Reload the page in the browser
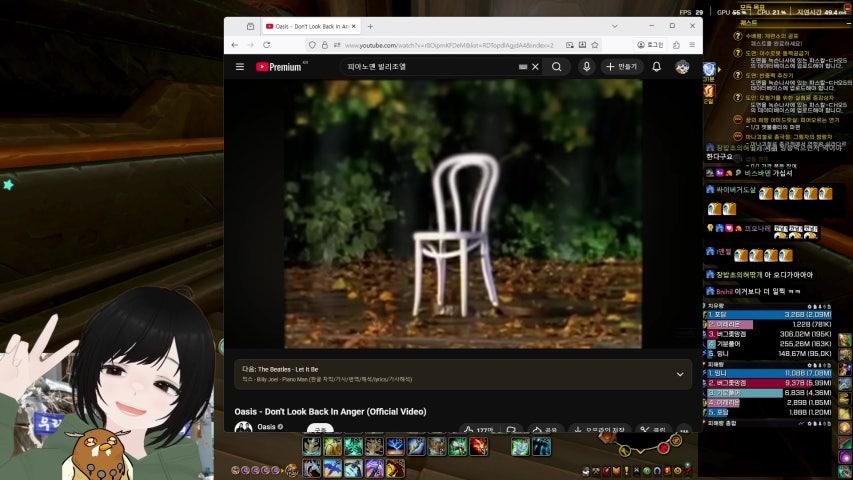 coord(267,45)
